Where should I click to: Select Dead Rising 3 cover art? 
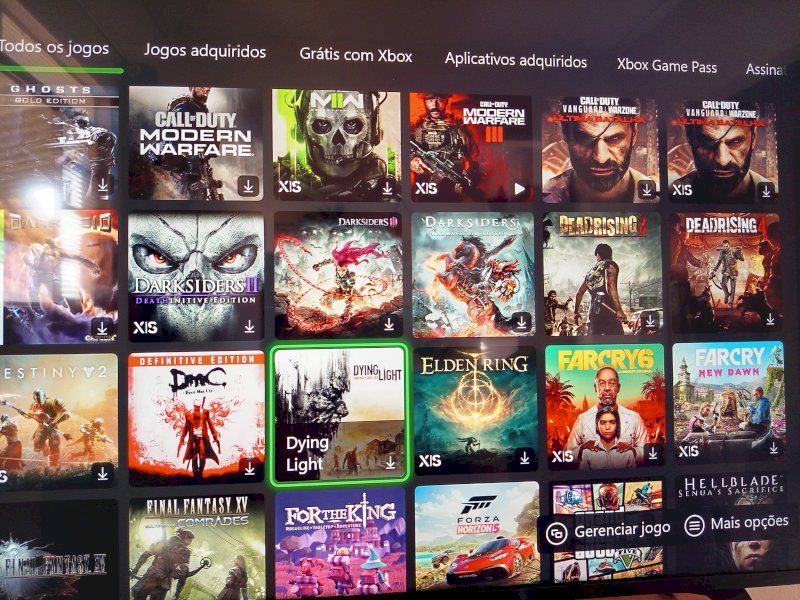tap(602, 273)
